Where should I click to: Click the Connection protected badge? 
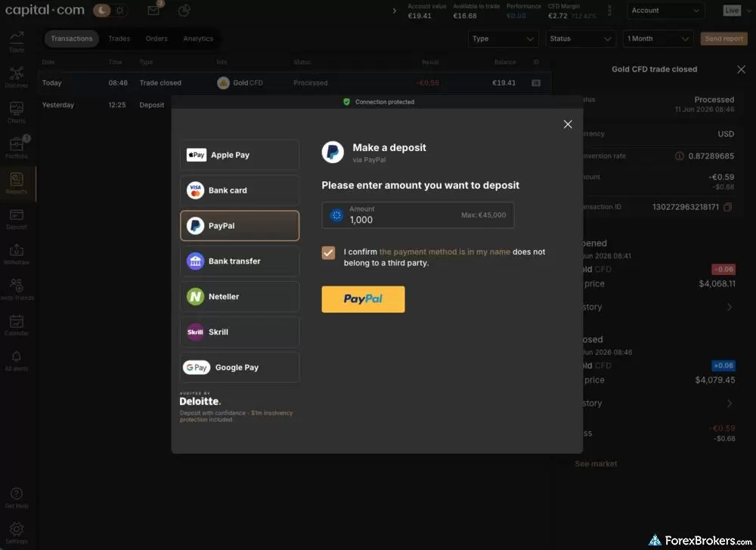coord(379,102)
